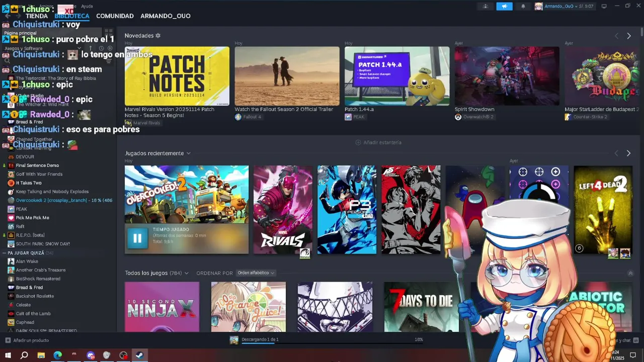644x362 pixels.
Task: Open the Descargando 1 de 1 downloads link
Action: [260, 339]
